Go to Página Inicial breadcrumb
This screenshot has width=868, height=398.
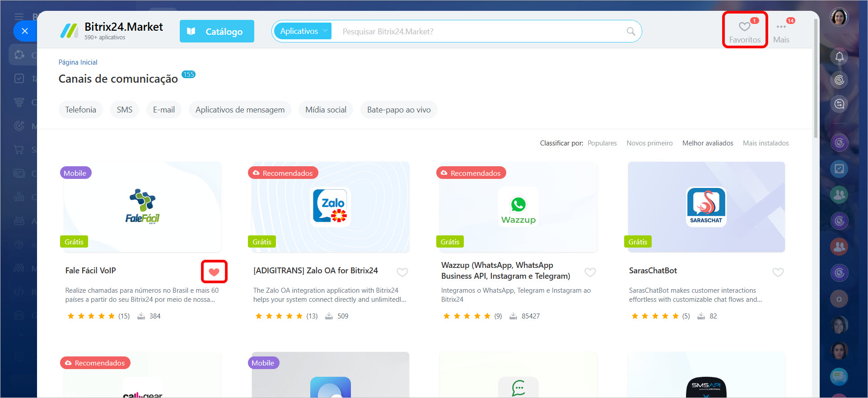coord(78,62)
